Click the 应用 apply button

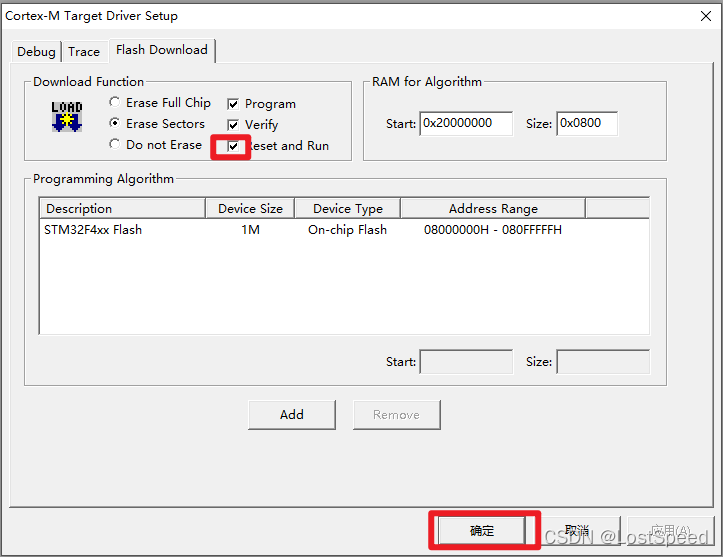point(671,531)
